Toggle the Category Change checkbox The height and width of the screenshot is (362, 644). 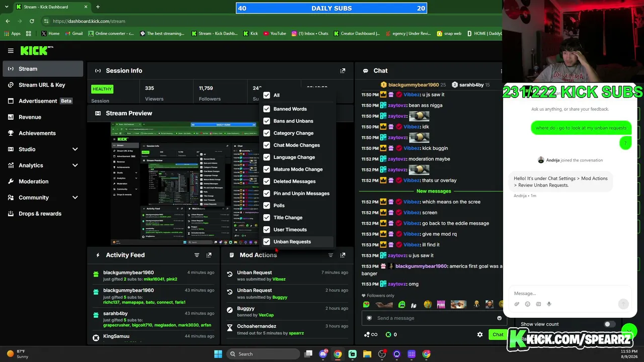tap(267, 133)
